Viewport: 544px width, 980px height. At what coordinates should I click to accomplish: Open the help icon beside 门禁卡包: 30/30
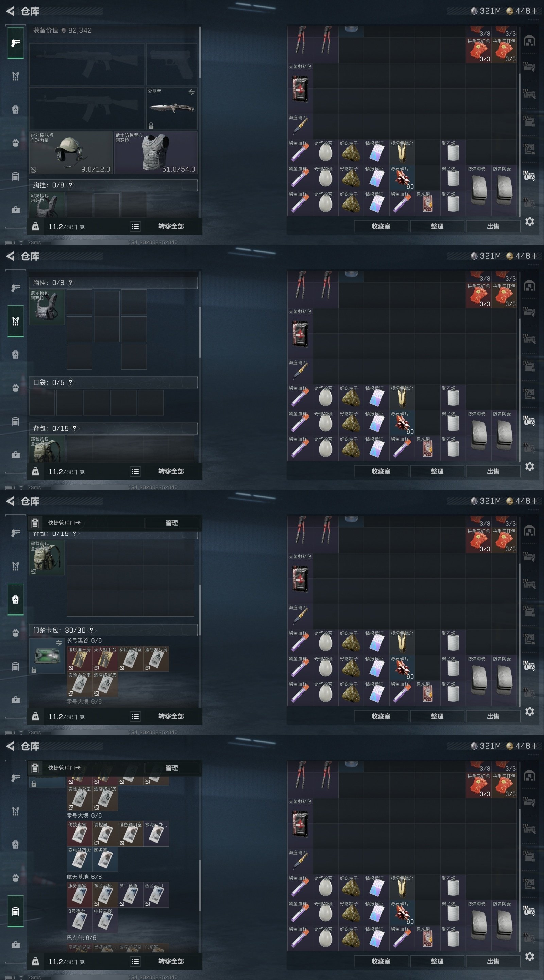coord(91,631)
